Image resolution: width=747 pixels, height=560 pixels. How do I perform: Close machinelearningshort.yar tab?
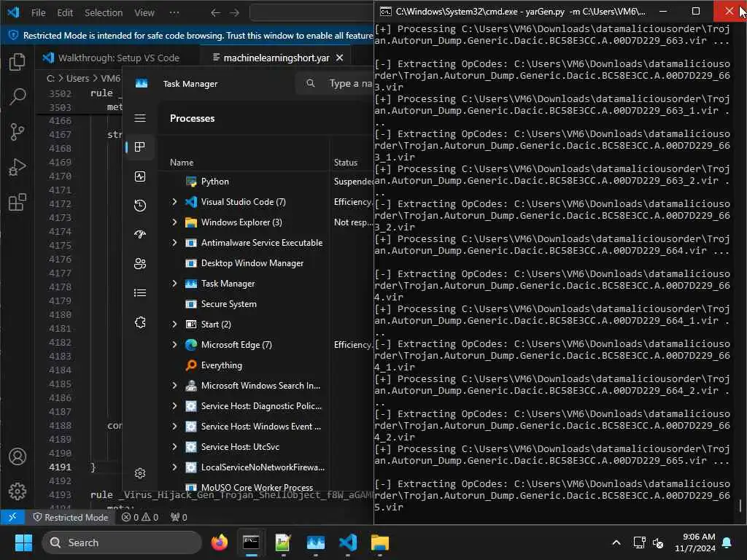pyautogui.click(x=340, y=58)
